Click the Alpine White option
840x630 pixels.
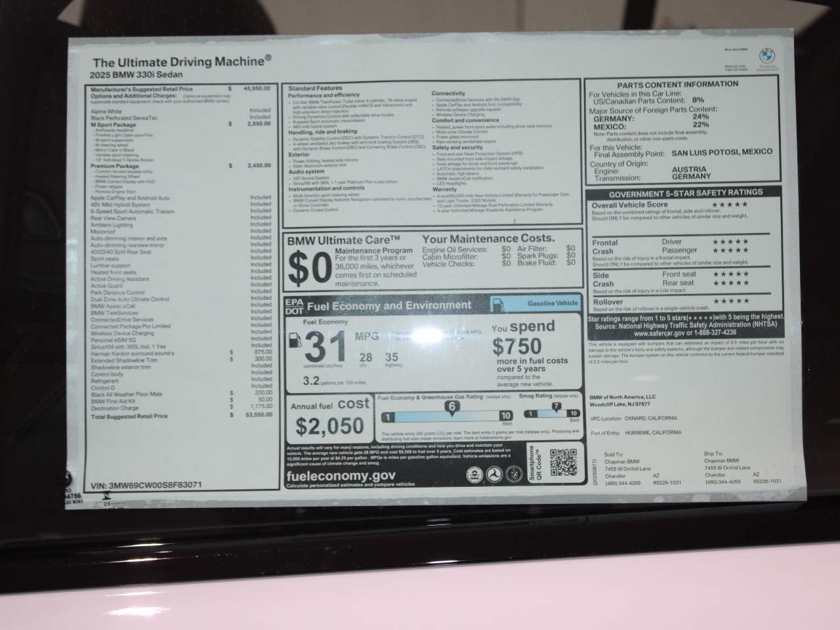(x=106, y=112)
